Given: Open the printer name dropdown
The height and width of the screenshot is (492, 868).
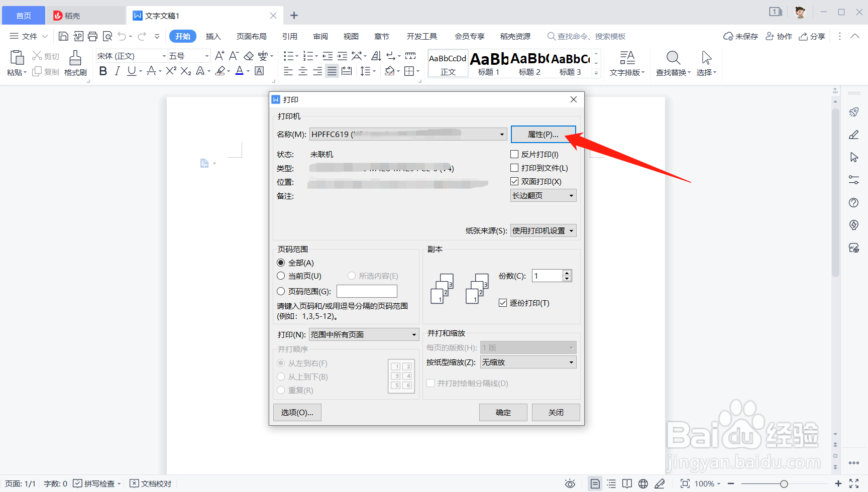Looking at the screenshot, I should (502, 134).
